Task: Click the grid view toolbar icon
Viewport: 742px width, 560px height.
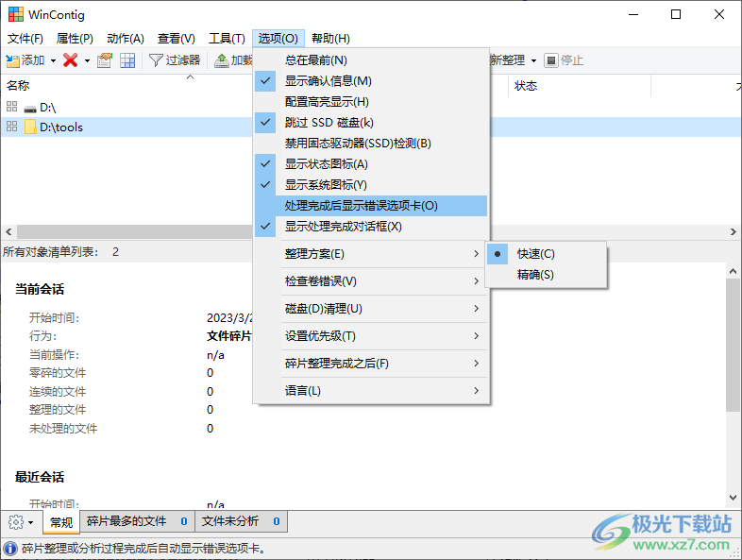Action: pos(127,60)
